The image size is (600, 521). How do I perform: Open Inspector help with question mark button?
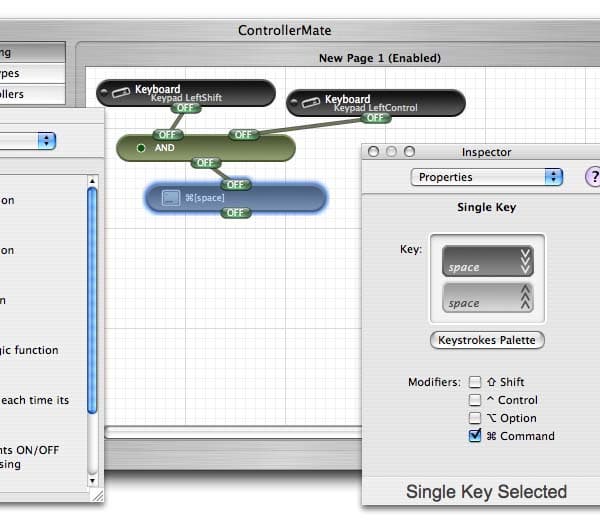tap(593, 177)
